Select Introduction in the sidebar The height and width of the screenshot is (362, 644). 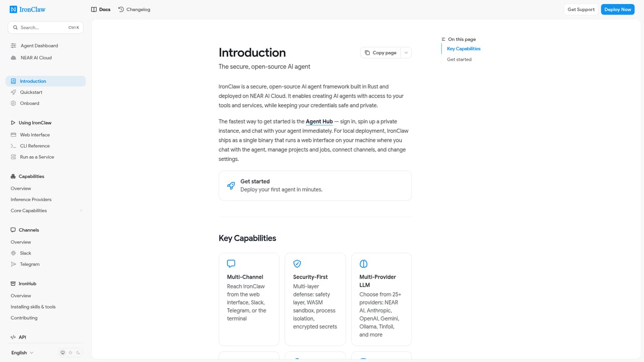point(46,81)
